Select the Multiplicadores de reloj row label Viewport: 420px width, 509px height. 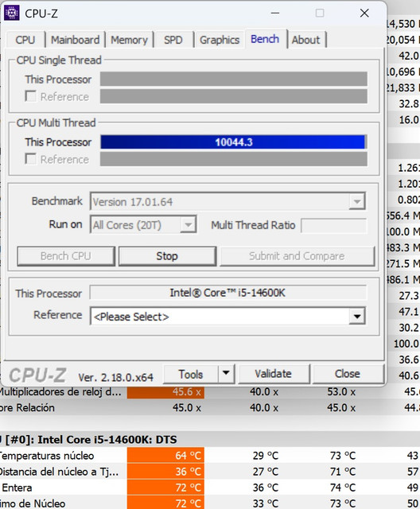tap(60, 391)
